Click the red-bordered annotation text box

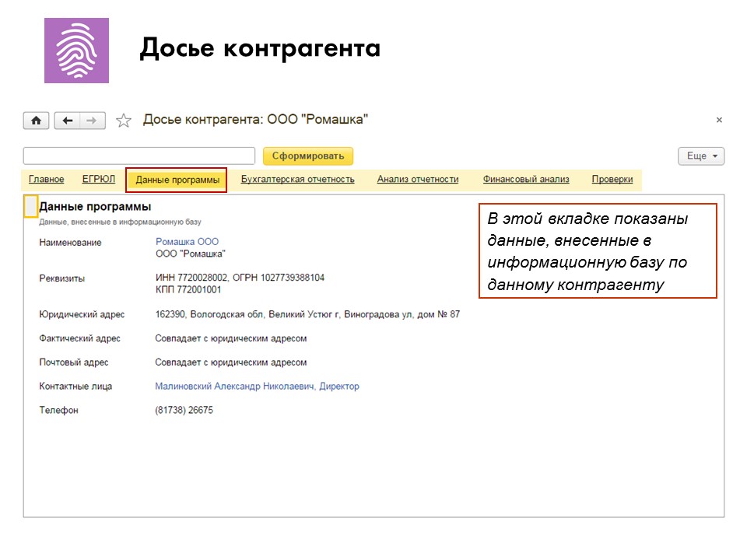[598, 251]
